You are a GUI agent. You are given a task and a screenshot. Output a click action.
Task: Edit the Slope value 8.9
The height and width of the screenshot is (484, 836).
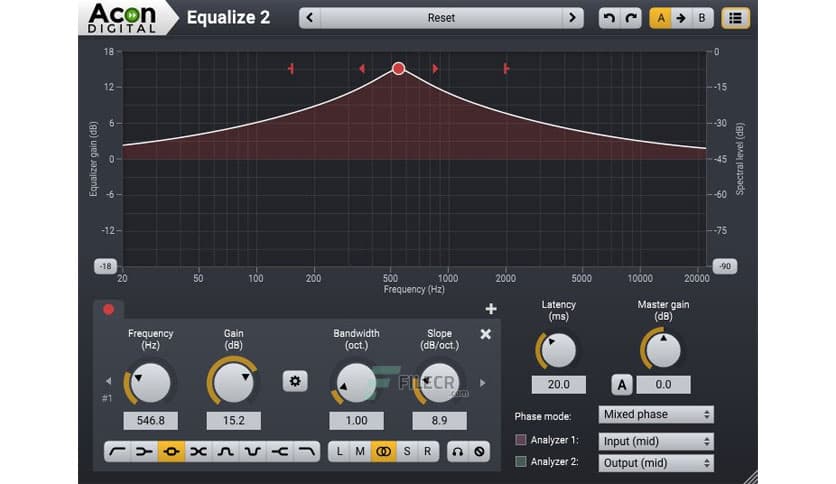tap(439, 421)
